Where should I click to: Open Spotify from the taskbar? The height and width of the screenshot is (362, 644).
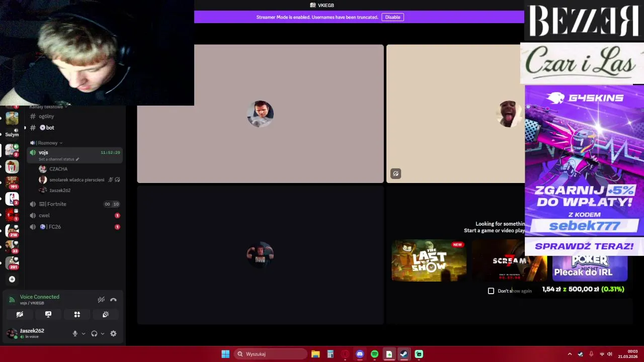(x=374, y=354)
